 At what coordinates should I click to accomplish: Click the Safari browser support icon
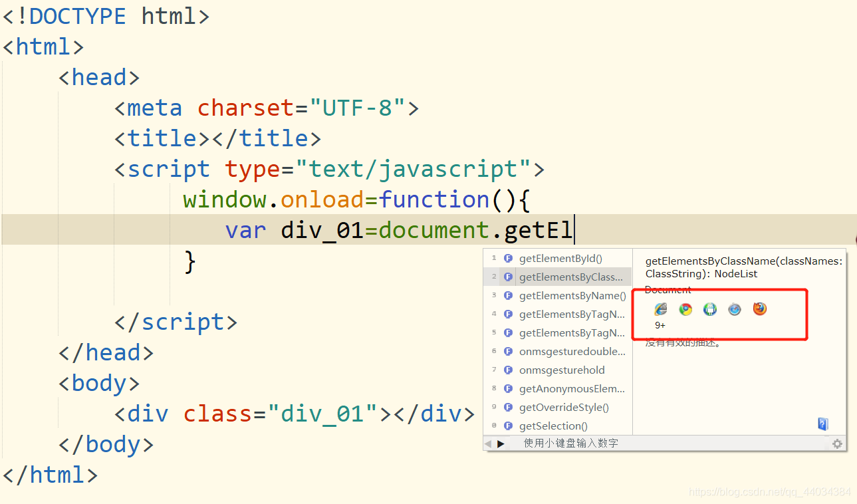click(x=735, y=309)
